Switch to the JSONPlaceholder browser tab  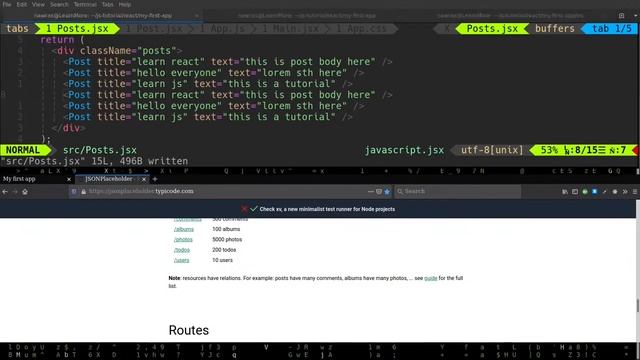coord(111,179)
